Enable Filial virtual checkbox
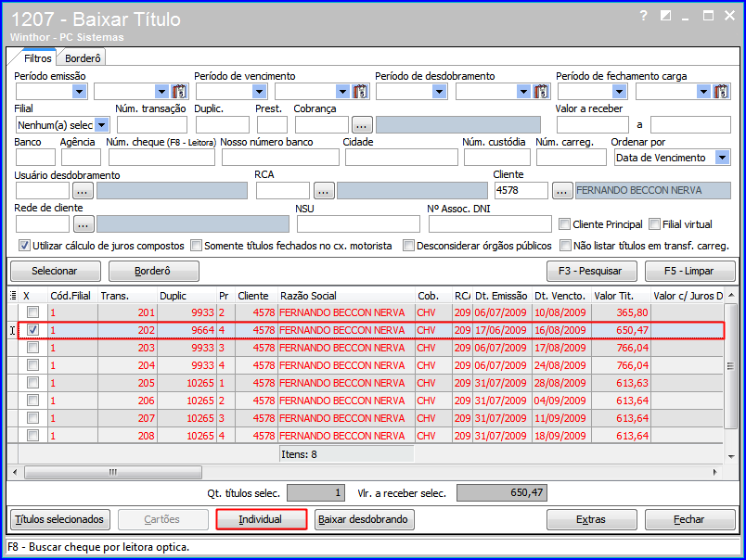Image resolution: width=746 pixels, height=560 pixels. click(x=655, y=223)
